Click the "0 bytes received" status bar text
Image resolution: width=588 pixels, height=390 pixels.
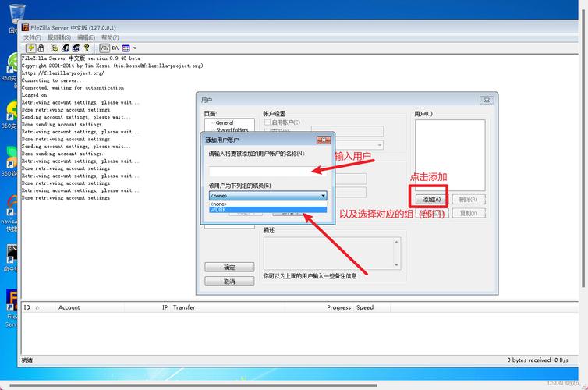[x=529, y=360]
